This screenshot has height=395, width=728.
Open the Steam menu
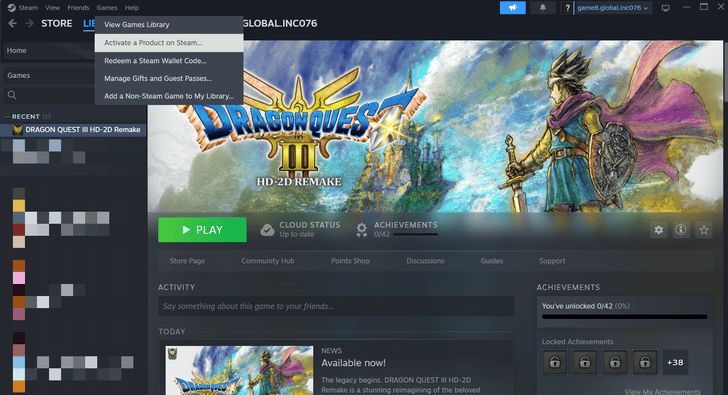coord(28,7)
